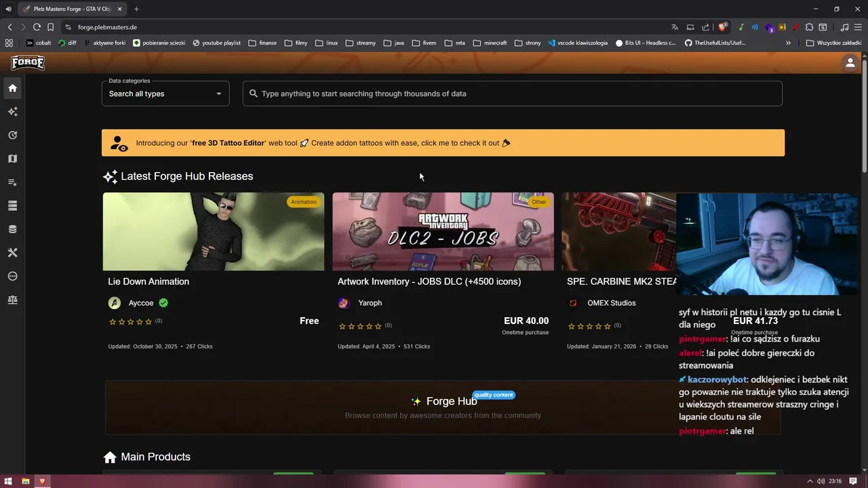Open the vscode klawiszologia bookmark
Screen dimensions: 868x488
tap(577, 43)
